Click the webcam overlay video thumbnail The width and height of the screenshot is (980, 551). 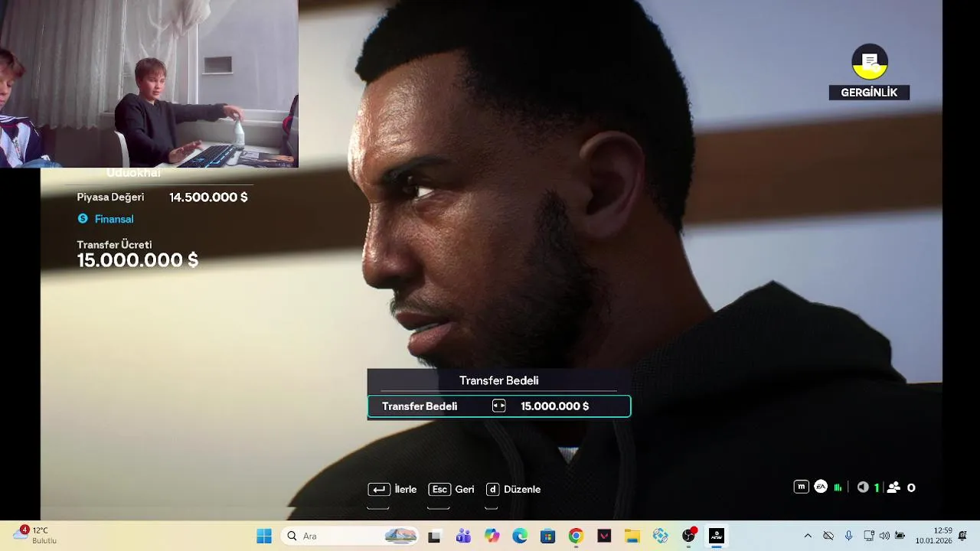click(x=149, y=83)
